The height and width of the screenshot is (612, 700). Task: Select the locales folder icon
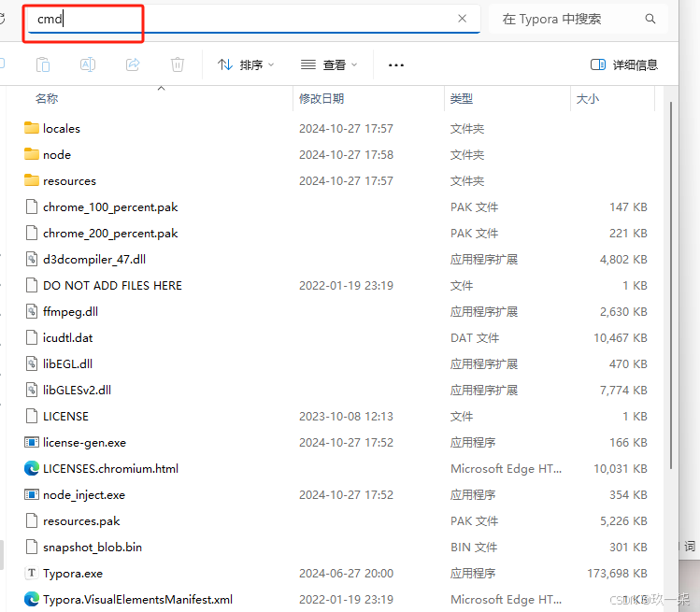(x=31, y=128)
